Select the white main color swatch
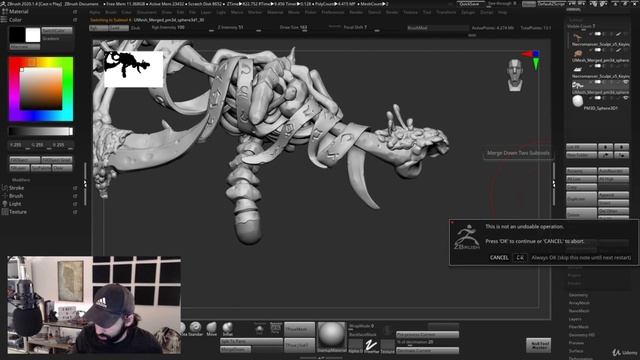The height and width of the screenshot is (360, 640). coord(33,35)
